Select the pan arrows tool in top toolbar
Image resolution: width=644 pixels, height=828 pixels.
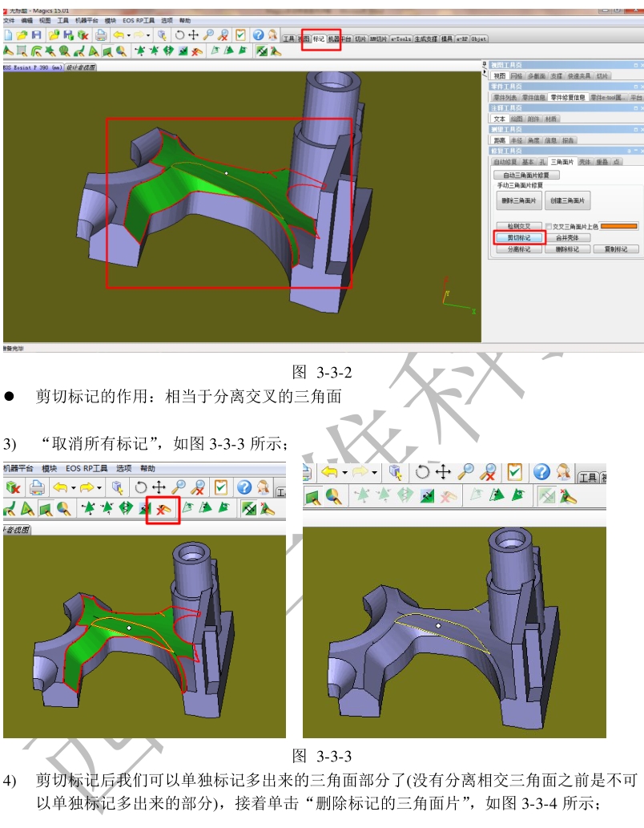click(193, 35)
